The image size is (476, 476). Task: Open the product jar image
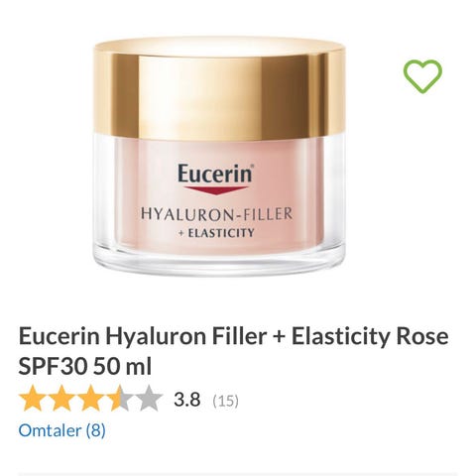pyautogui.click(x=219, y=156)
